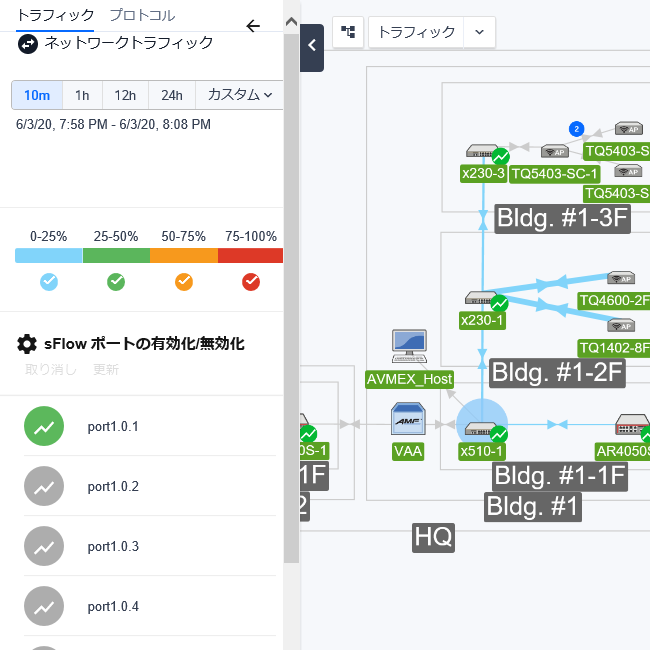Viewport: 650px width, 650px height.
Task: Click the light blue 0-25% color bar
Action: (49, 255)
